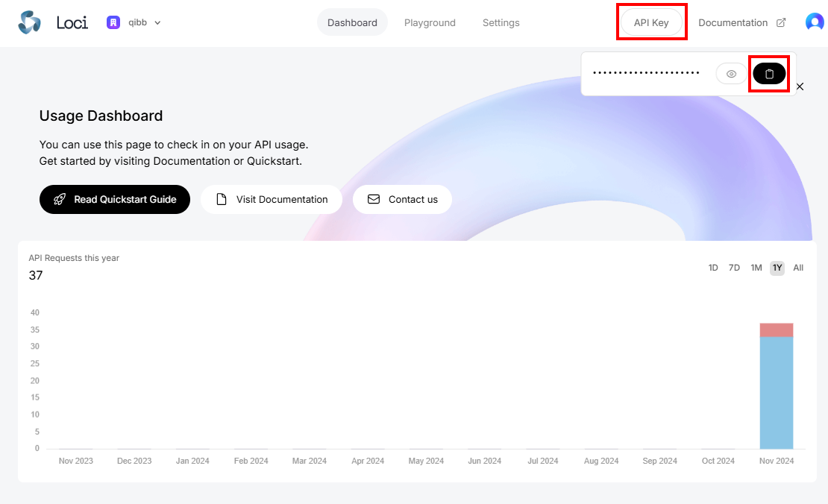Expand the qibb workspace dropdown
Screen dimensions: 828x504
[x=157, y=22]
